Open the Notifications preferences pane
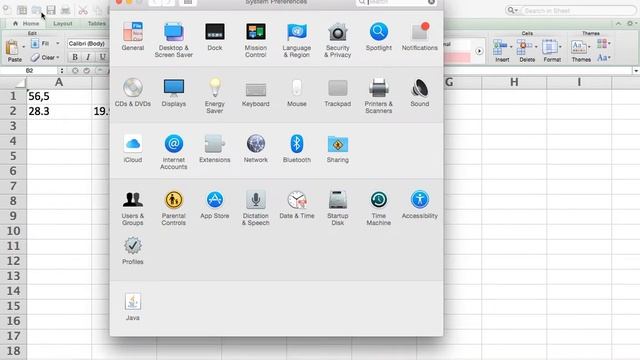Viewport: 640px width, 360px height. pos(420,37)
